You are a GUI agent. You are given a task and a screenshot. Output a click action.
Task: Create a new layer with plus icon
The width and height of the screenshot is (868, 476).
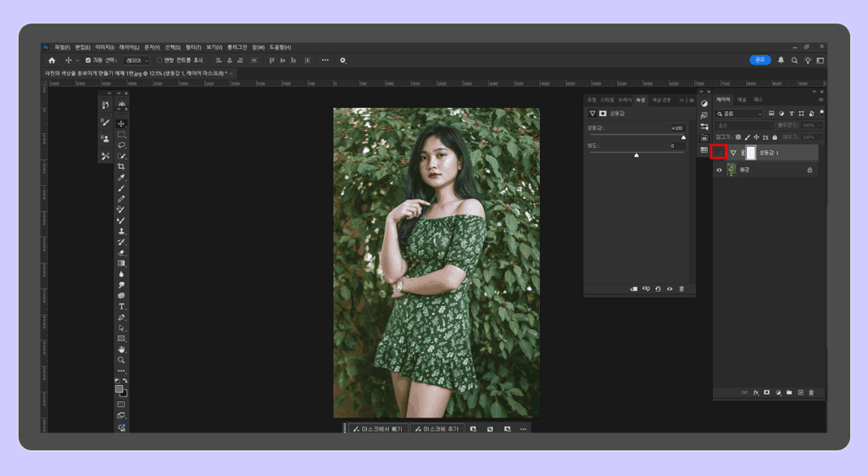(x=800, y=392)
